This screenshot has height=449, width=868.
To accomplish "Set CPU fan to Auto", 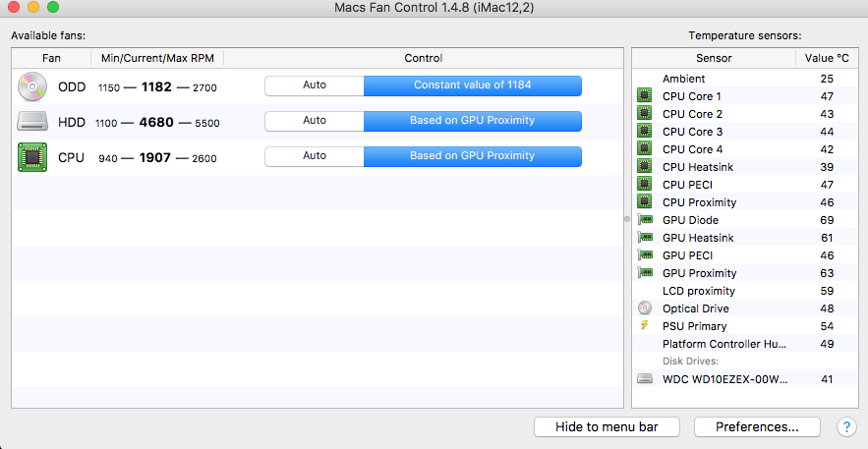I will click(315, 156).
